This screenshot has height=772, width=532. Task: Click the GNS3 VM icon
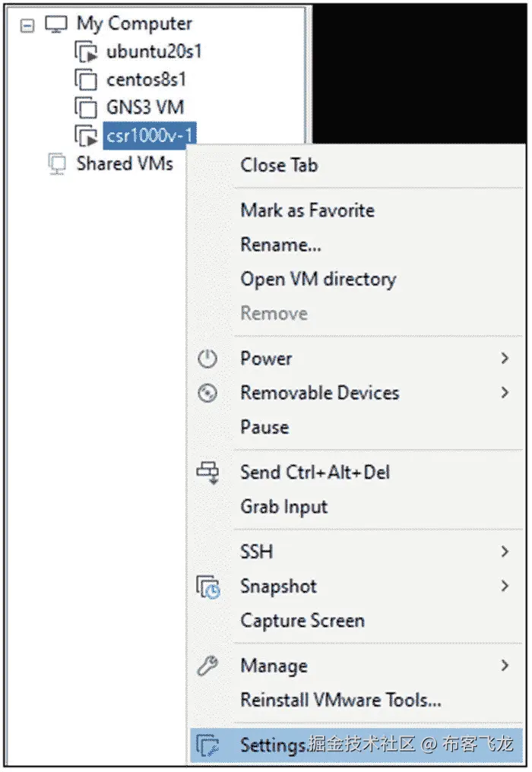[x=86, y=107]
